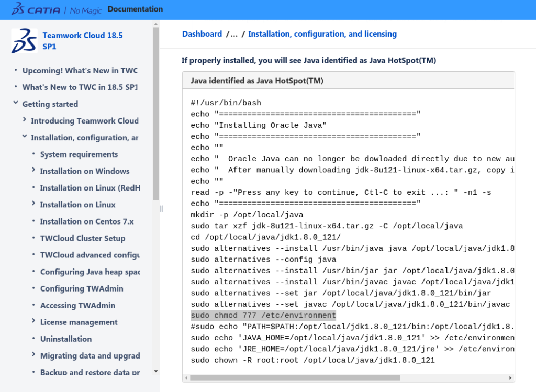Open Installation on Windows page
This screenshot has height=392, width=536.
[x=85, y=171]
